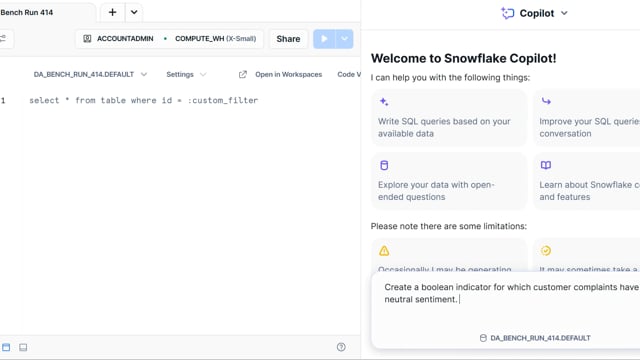
Task: Click the sparkle icon on Write SQL card
Action: [384, 102]
